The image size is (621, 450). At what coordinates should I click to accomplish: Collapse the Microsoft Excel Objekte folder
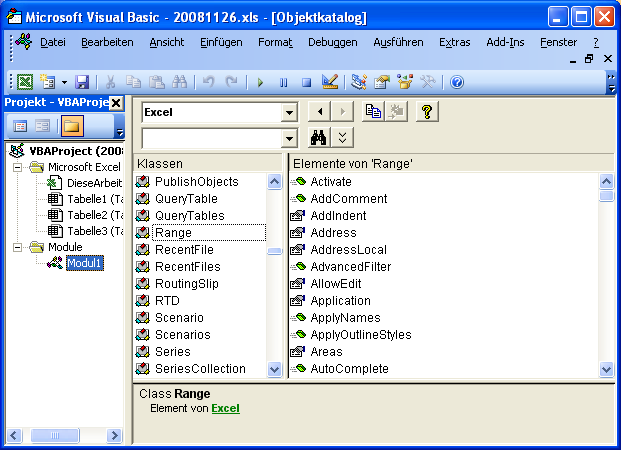point(19,167)
